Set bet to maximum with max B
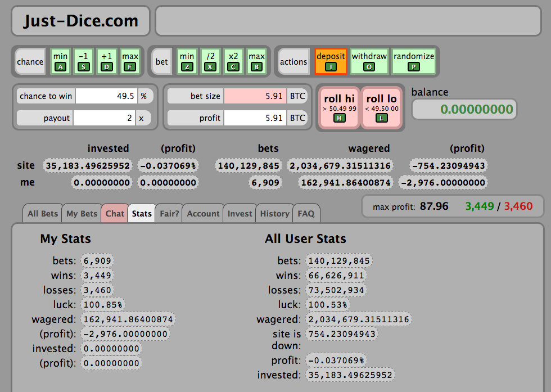This screenshot has height=392, width=551. pyautogui.click(x=256, y=61)
